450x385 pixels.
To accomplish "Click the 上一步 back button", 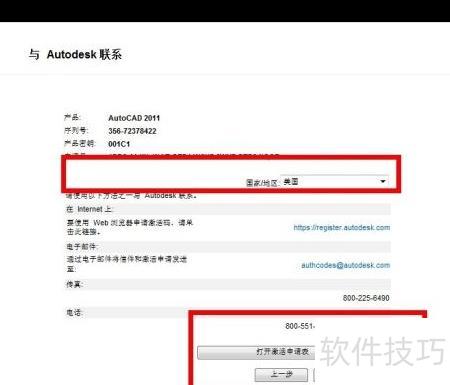I will (x=281, y=375).
